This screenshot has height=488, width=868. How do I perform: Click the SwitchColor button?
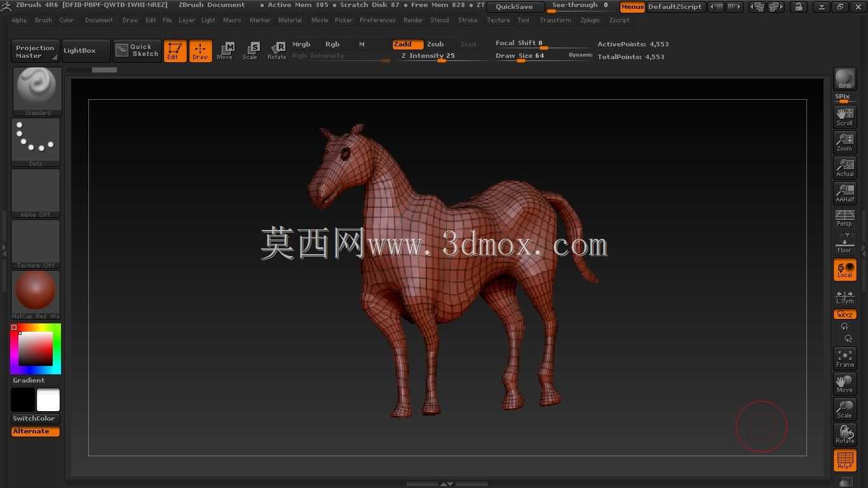click(36, 419)
